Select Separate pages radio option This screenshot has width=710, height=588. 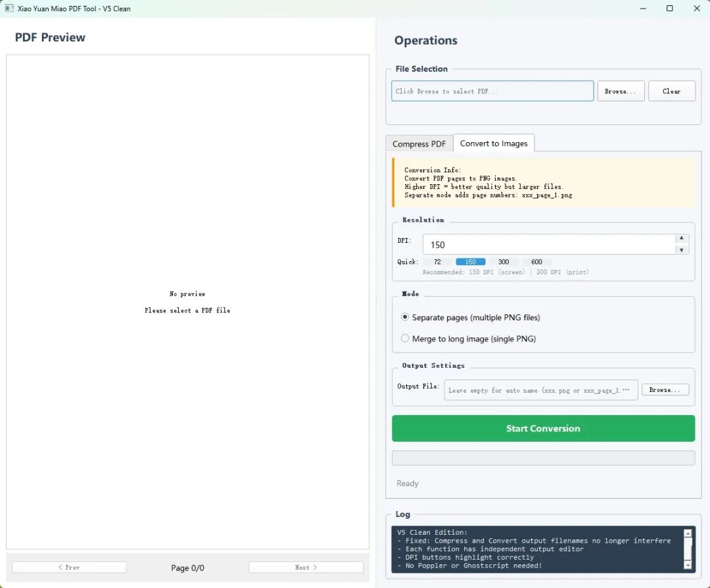click(471, 317)
